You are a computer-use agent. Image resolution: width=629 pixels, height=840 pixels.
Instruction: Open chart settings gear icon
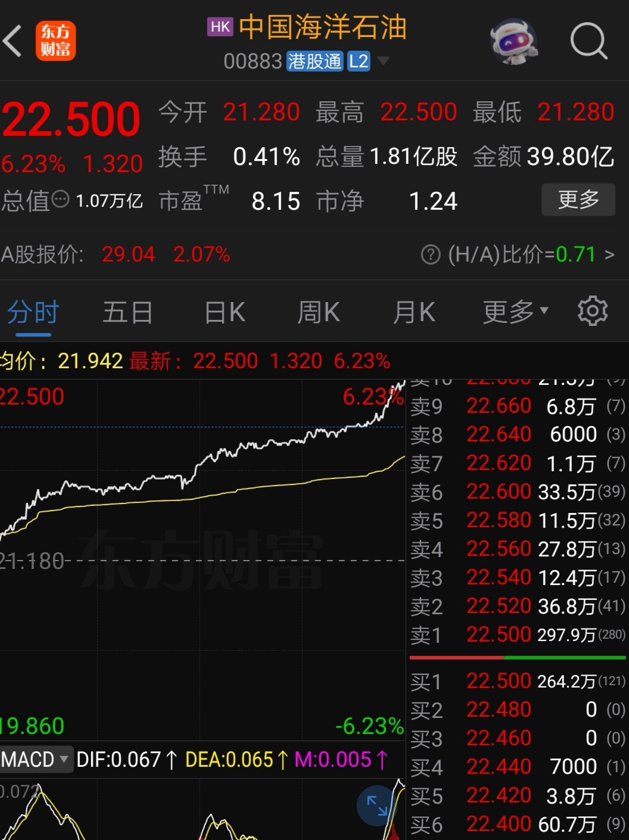[593, 311]
